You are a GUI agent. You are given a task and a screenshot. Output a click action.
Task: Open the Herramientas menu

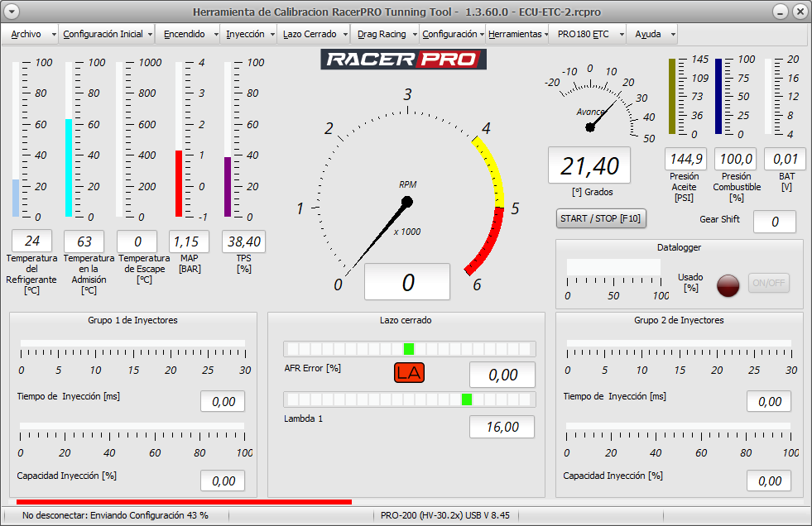tap(514, 35)
